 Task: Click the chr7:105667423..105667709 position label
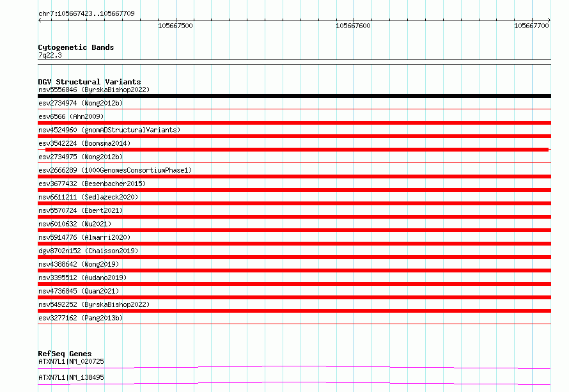(86, 13)
